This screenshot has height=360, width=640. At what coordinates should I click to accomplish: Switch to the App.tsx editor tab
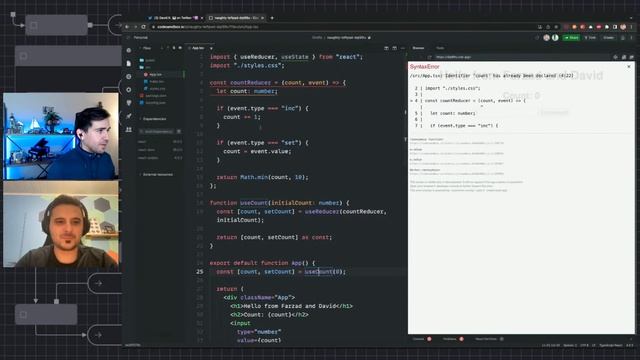[x=198, y=48]
